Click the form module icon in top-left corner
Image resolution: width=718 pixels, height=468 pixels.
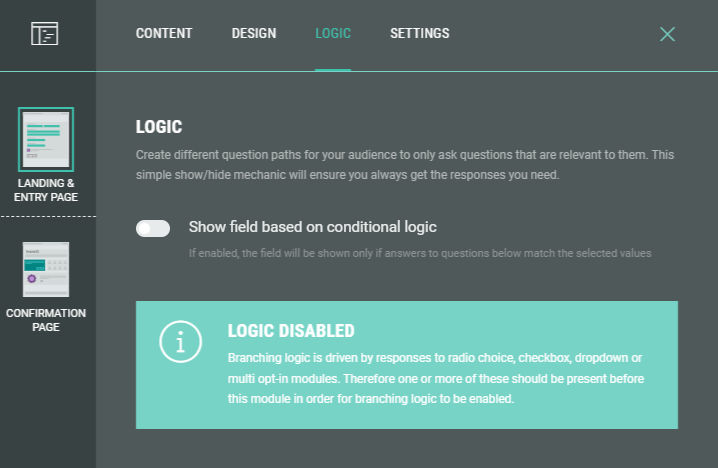pos(45,34)
